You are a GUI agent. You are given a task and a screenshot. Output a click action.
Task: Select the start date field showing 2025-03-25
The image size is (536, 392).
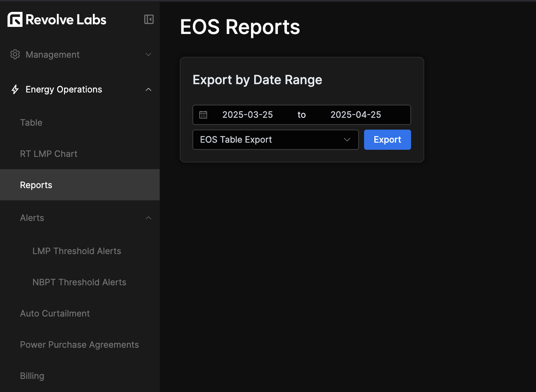pyautogui.click(x=247, y=115)
